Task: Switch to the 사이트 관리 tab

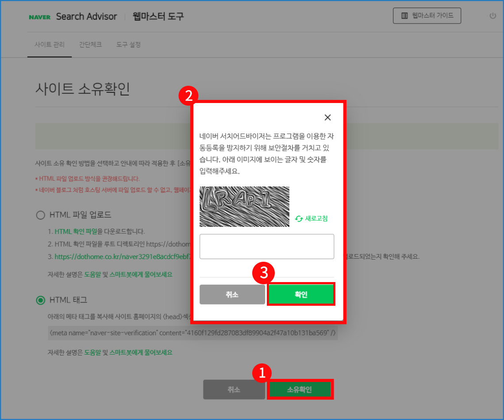Action: coord(50,45)
